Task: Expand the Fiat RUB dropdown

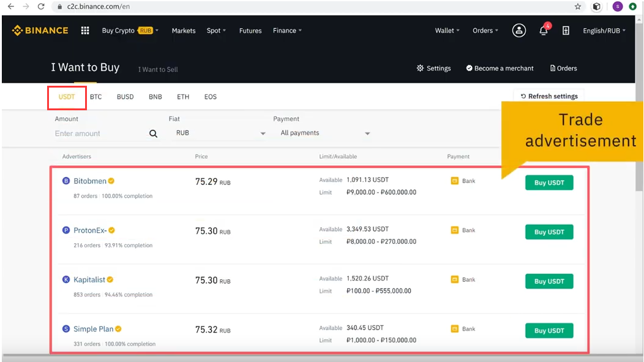Action: (x=220, y=133)
